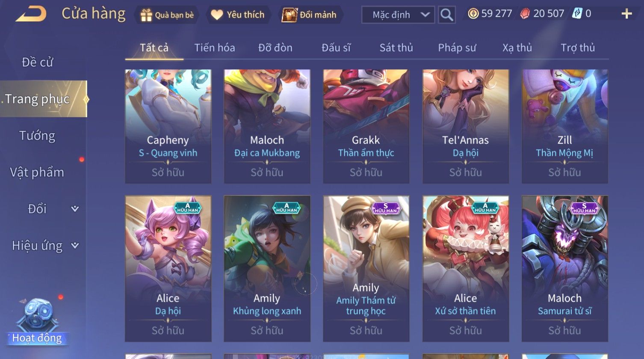Click the blue voucher currency icon
The width and height of the screenshot is (644, 359).
point(577,14)
